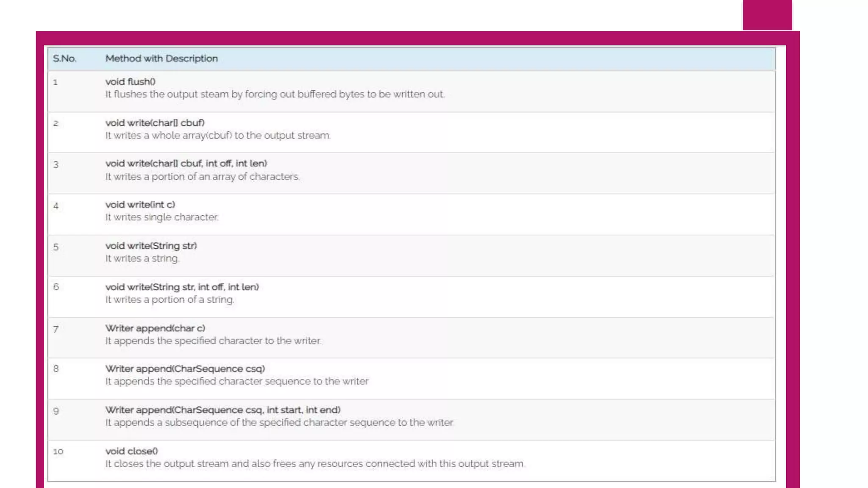
Task: Select the 'void close()' method name
Action: click(x=132, y=451)
